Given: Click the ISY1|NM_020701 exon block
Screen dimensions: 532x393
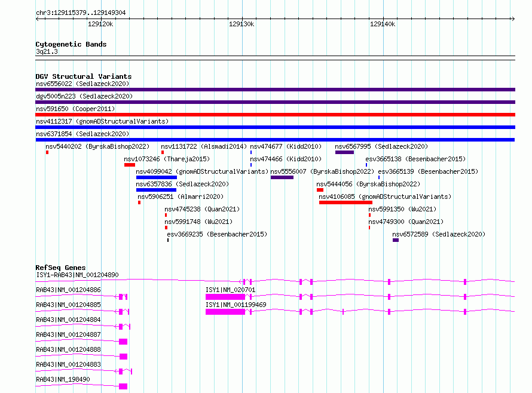Looking at the screenshot, I should 225,297.
